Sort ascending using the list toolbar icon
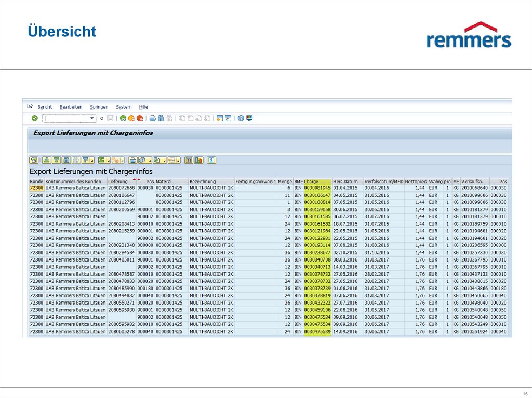Screen dimensions: 532x398 point(47,160)
